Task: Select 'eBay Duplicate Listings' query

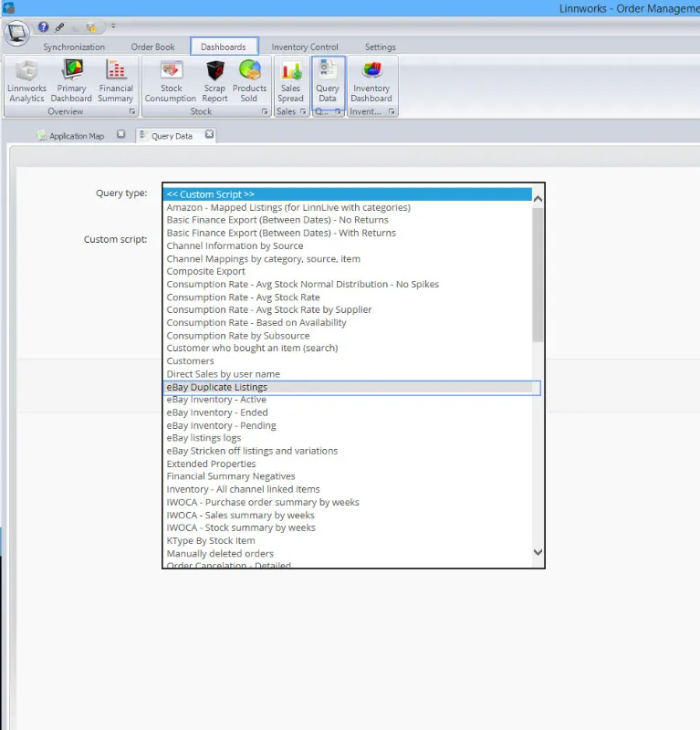Action: pyautogui.click(x=348, y=387)
